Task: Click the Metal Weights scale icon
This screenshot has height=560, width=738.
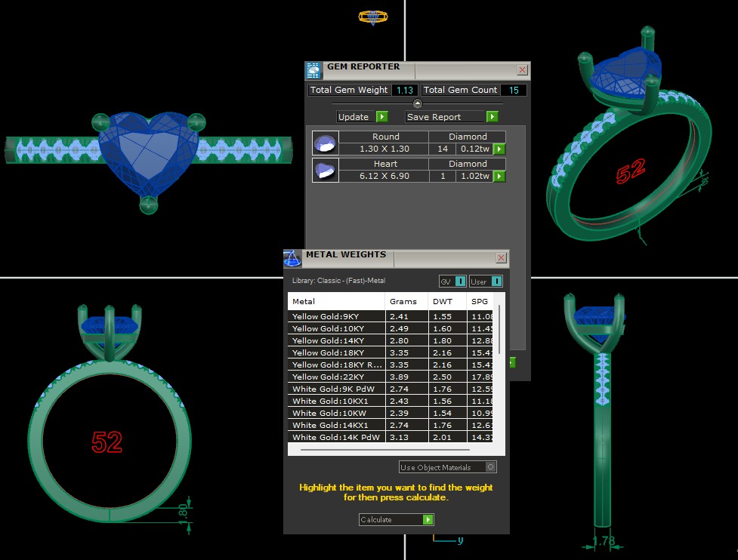Action: (x=292, y=259)
